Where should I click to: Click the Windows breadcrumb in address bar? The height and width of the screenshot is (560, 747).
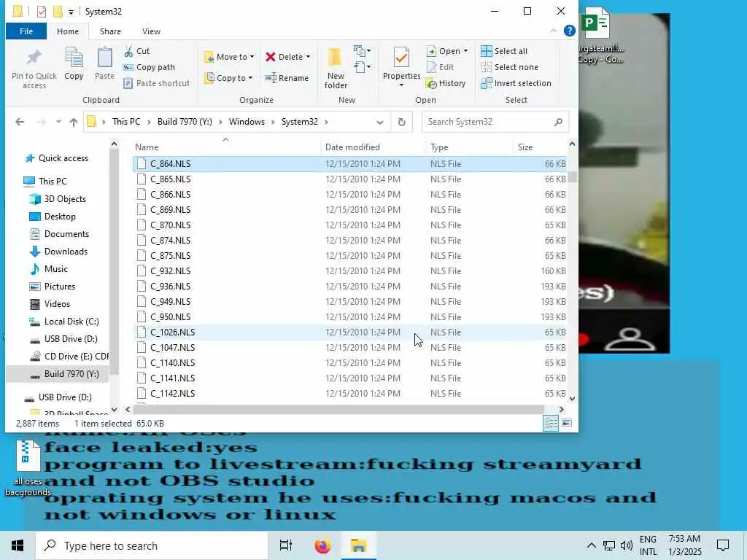tap(247, 122)
